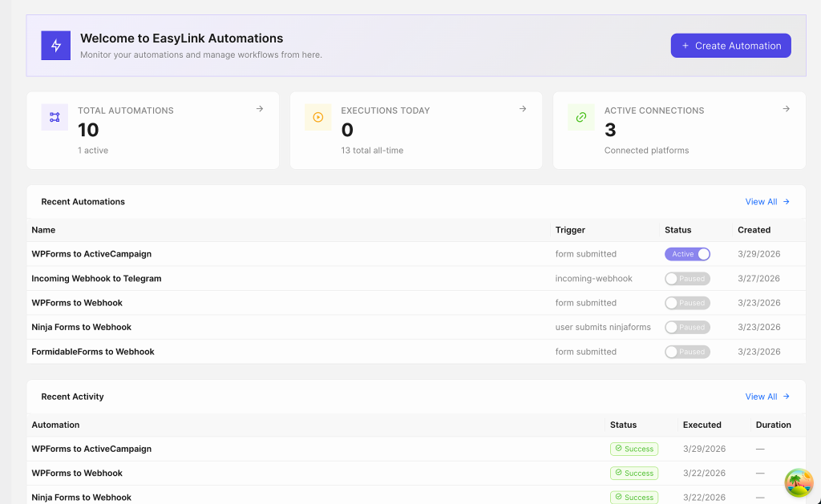Click the lightning bolt EasyLink logo icon
Viewport: 821px width, 504px height.
[56, 46]
